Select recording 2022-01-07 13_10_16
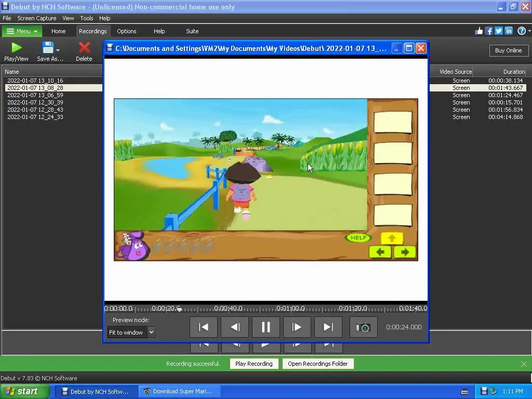This screenshot has height=399, width=532. [35, 81]
